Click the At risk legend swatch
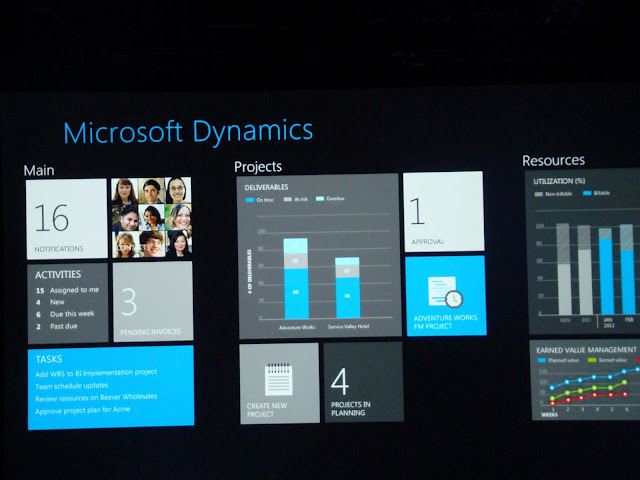 click(288, 199)
